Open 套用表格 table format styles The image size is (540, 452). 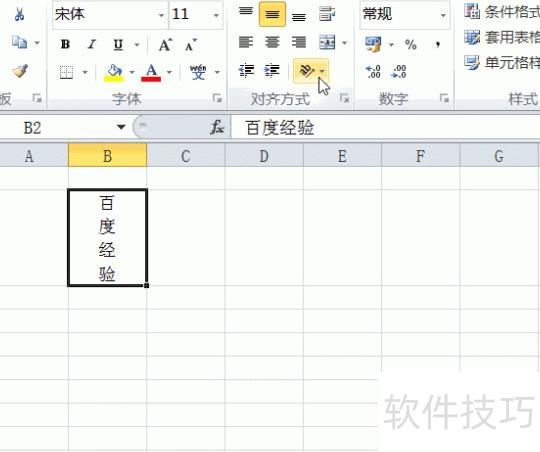coord(502,37)
